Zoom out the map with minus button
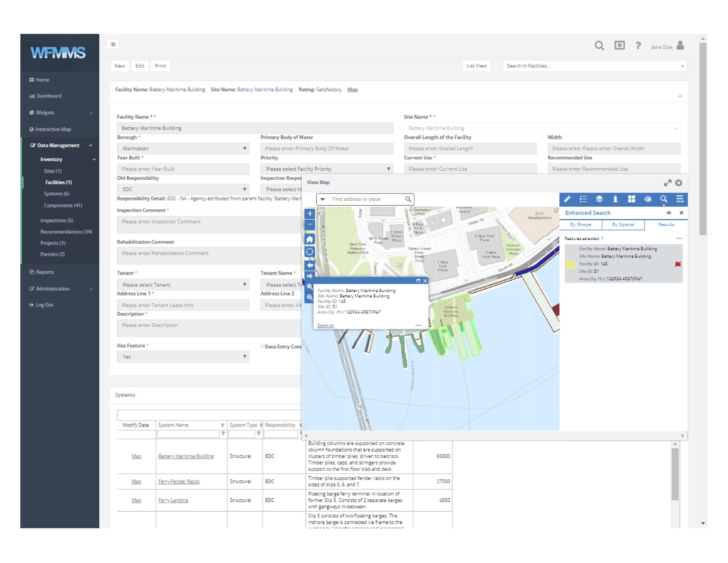This screenshot has width=728, height=563. point(310,224)
